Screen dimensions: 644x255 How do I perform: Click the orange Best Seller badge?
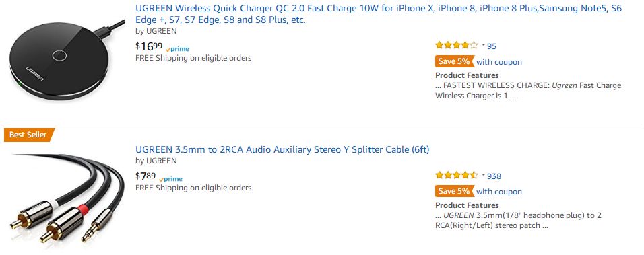click(x=29, y=135)
